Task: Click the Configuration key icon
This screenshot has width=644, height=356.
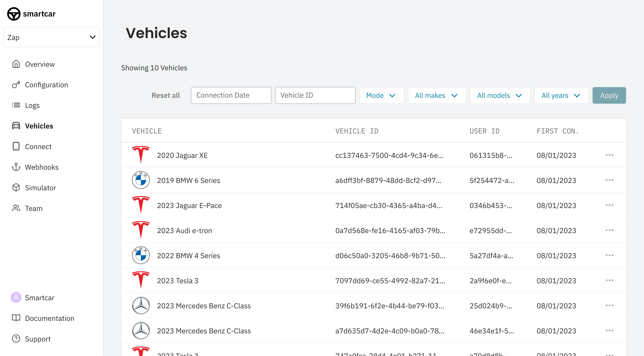Action: [16, 85]
